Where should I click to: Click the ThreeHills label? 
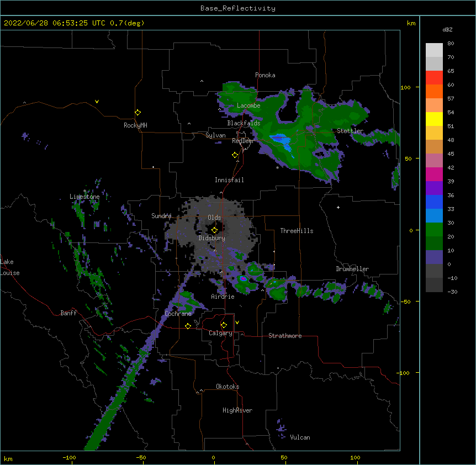click(x=297, y=231)
